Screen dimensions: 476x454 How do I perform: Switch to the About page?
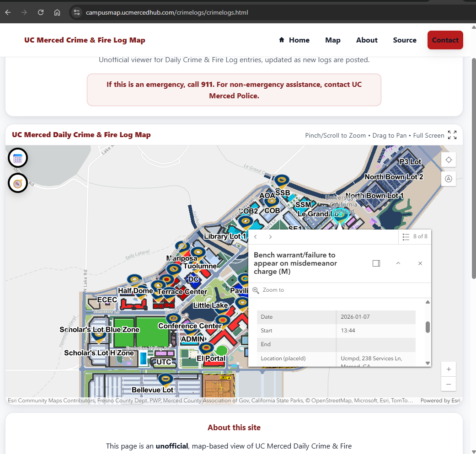pos(366,40)
